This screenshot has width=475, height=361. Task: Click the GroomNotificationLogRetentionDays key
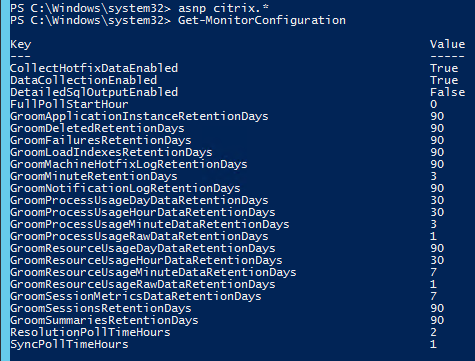[x=125, y=188]
